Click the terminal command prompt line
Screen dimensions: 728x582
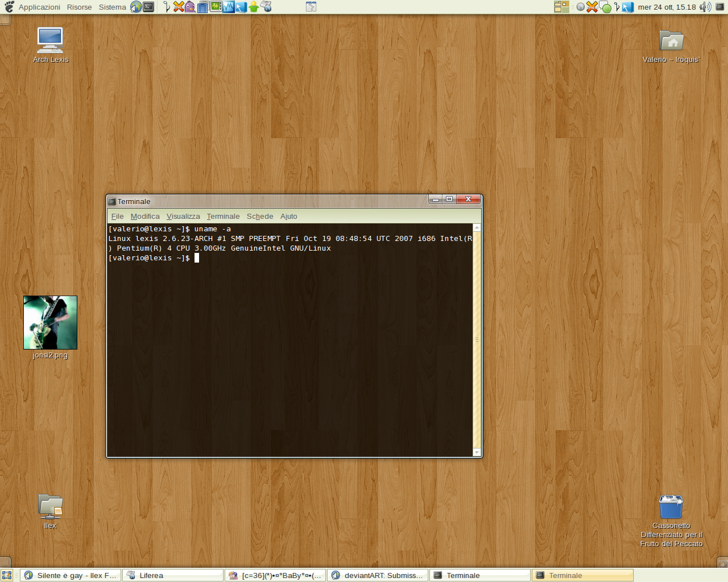154,258
